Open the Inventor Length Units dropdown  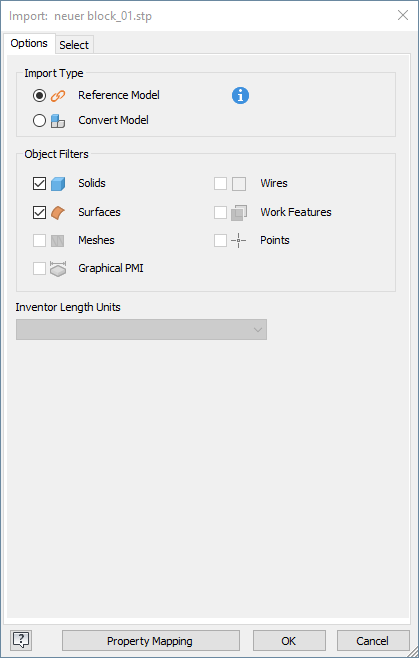tap(141, 329)
